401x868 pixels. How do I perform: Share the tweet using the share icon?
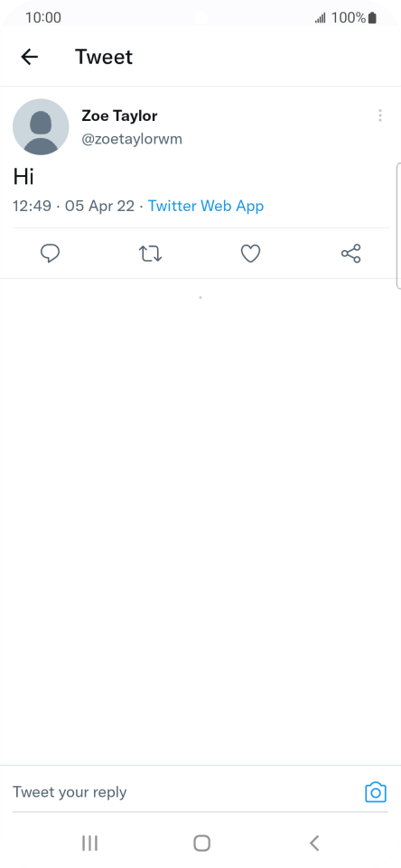pos(350,254)
